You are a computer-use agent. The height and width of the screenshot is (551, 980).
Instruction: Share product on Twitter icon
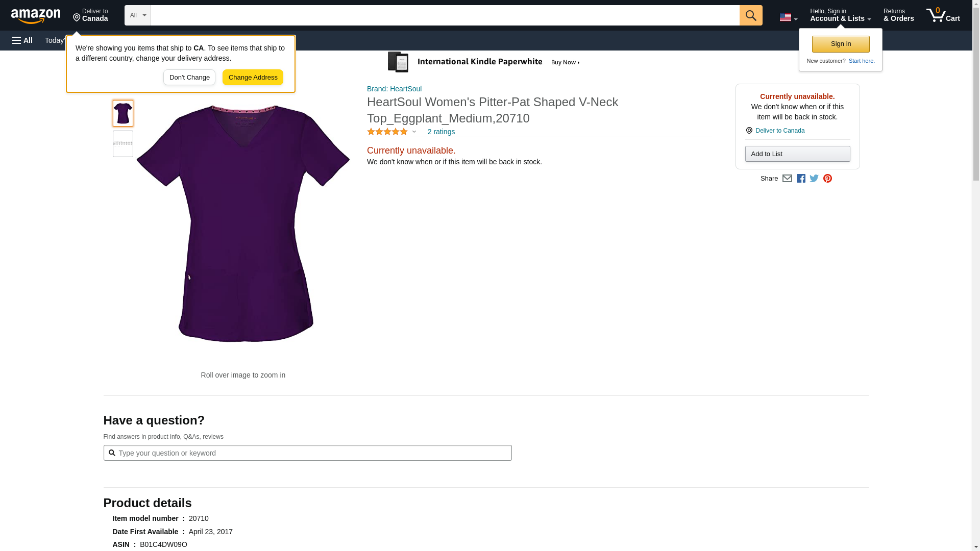[x=814, y=179]
